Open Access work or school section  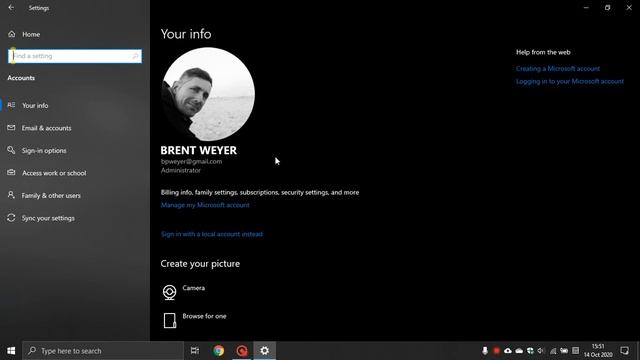pyautogui.click(x=54, y=173)
